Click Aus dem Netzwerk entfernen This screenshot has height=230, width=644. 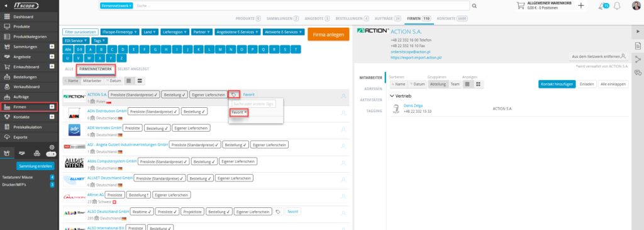[599, 55]
